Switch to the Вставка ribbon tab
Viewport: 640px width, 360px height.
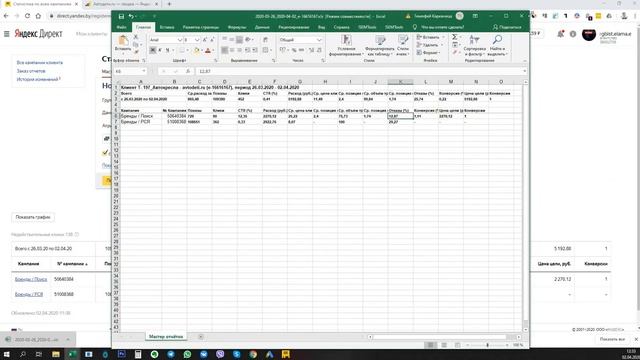[167, 27]
